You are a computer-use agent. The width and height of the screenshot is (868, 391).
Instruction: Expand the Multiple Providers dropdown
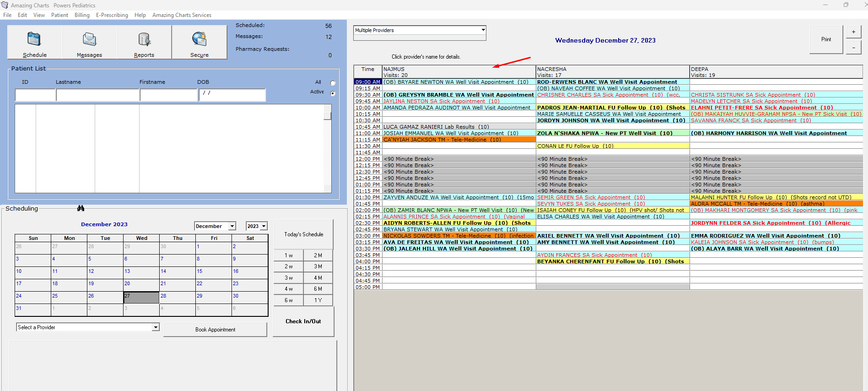click(x=483, y=30)
